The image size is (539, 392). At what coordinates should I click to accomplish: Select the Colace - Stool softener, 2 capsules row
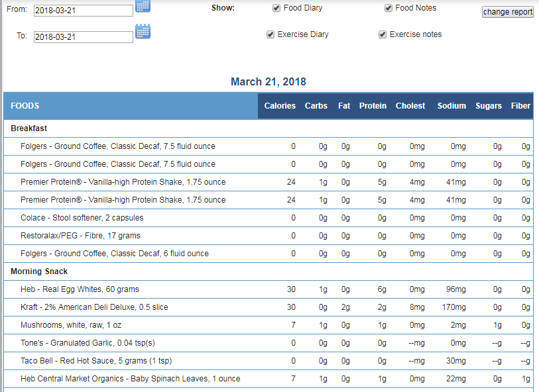269,218
